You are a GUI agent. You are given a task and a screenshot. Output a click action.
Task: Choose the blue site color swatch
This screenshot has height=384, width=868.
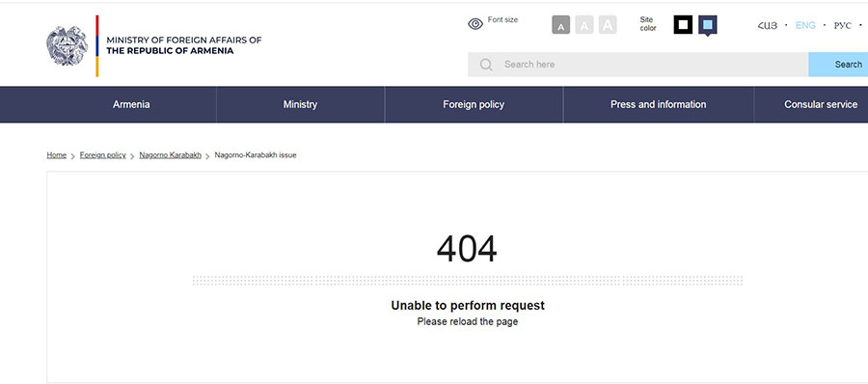(708, 25)
